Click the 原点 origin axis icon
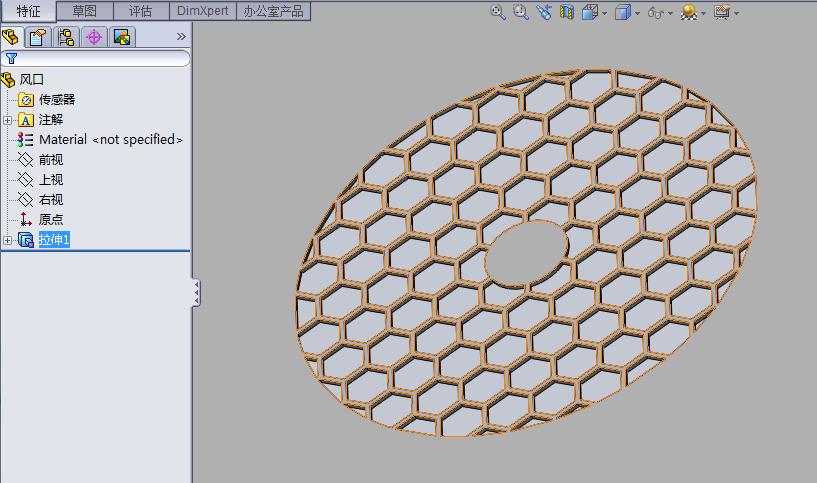817x483 pixels. point(25,219)
